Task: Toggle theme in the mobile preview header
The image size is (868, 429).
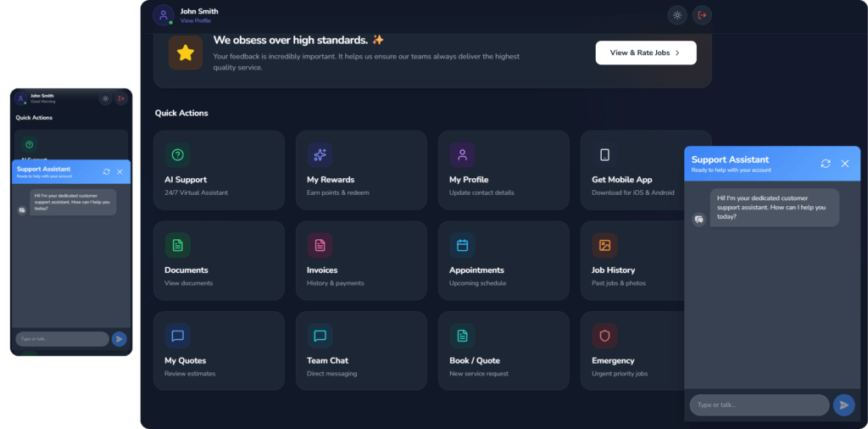Action: [x=105, y=98]
